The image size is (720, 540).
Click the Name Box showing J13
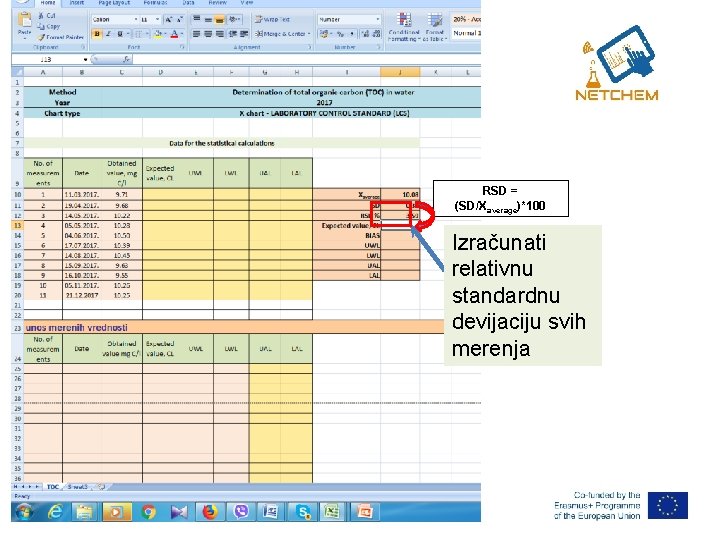46,59
